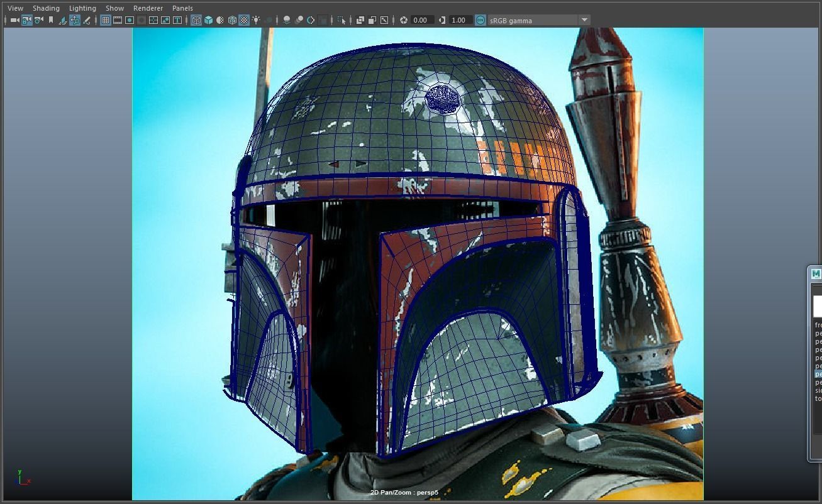The image size is (822, 504).
Task: Click the Safe Title icon
Action: (x=177, y=20)
